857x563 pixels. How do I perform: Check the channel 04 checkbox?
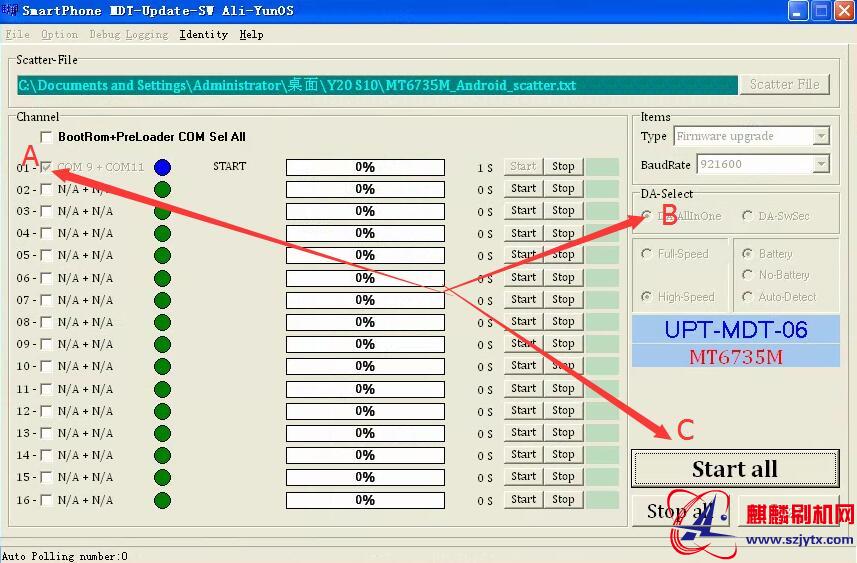tap(46, 233)
